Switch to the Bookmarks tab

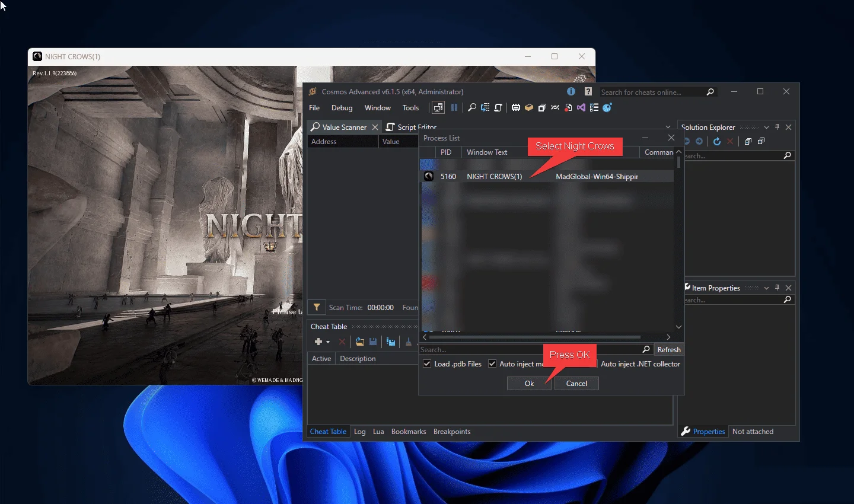point(409,431)
